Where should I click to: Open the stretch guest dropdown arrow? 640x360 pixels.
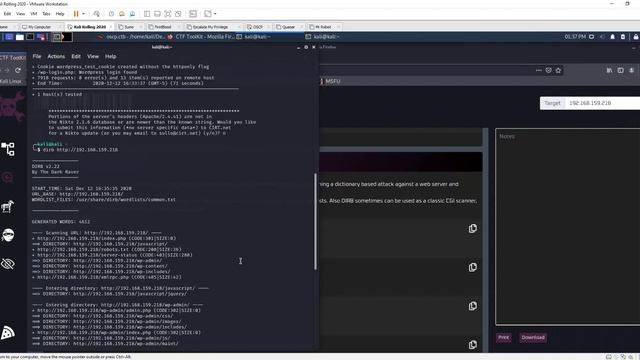pyautogui.click(x=215, y=14)
